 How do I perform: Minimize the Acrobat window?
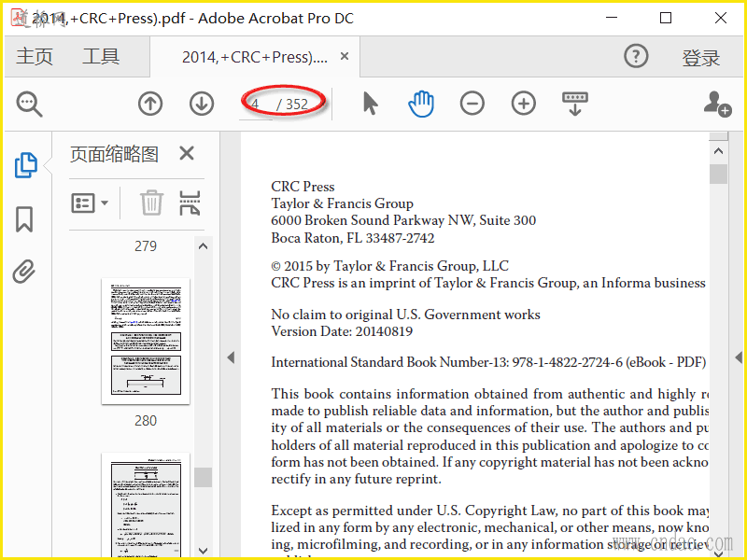pyautogui.click(x=612, y=18)
